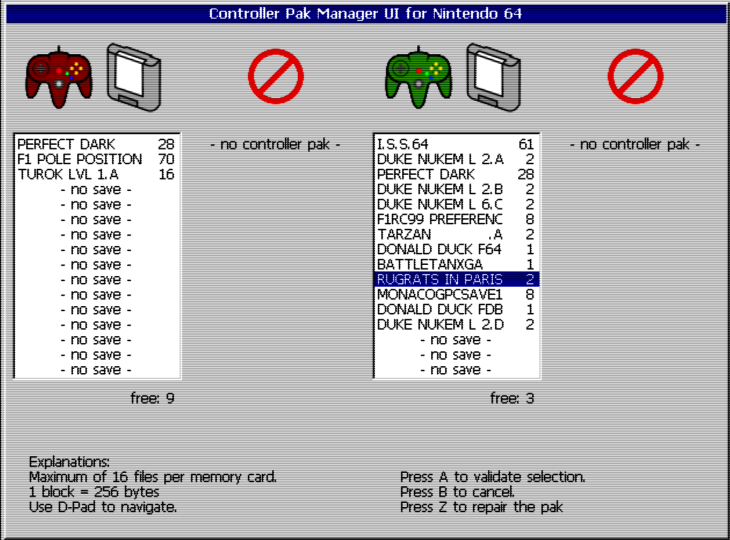Click the Controller Pak Manager title bar
Viewport: 730px width, 540px height.
coord(365,14)
